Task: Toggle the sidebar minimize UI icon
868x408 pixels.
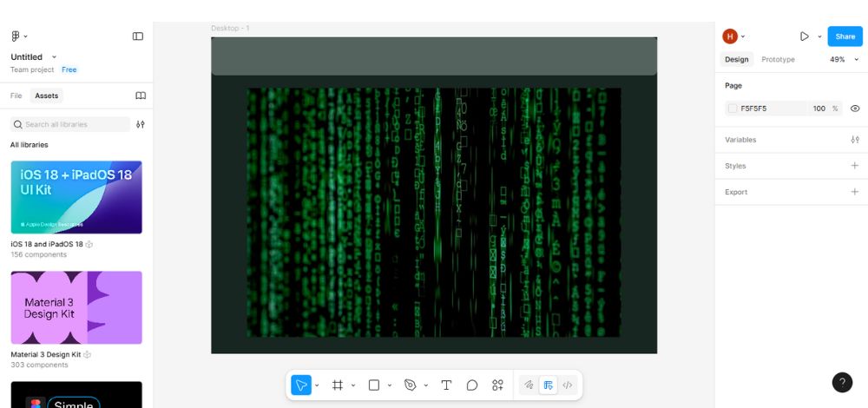Action: pyautogui.click(x=138, y=36)
